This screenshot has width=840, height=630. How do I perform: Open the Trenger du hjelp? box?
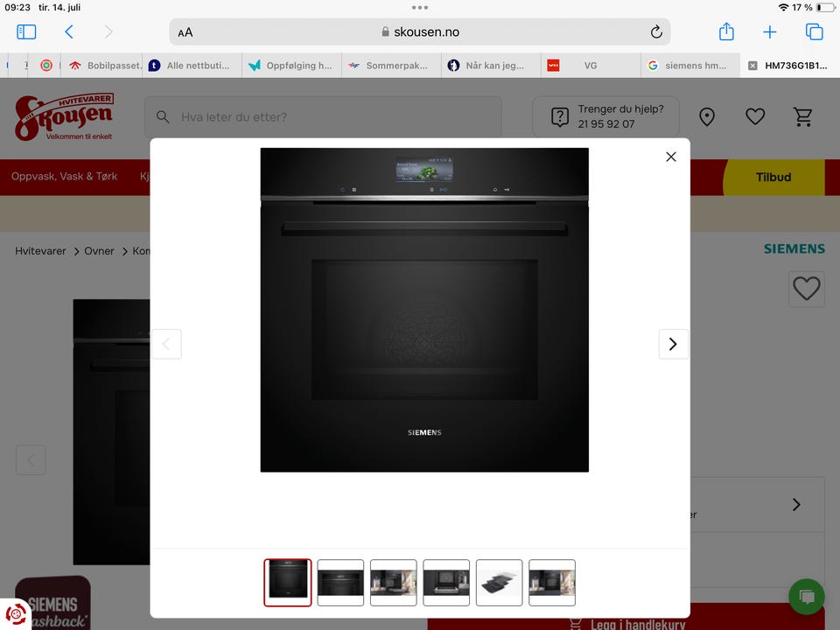(x=605, y=116)
